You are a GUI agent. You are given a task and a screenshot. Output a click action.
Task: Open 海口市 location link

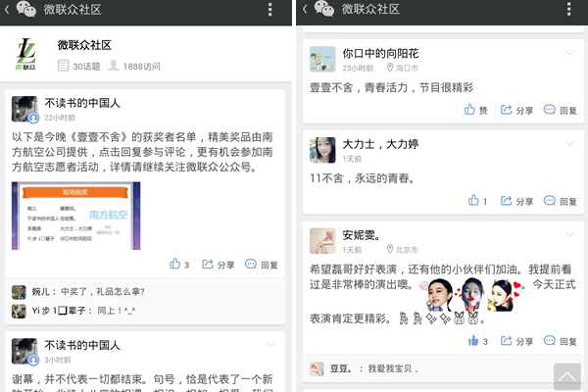[x=403, y=68]
